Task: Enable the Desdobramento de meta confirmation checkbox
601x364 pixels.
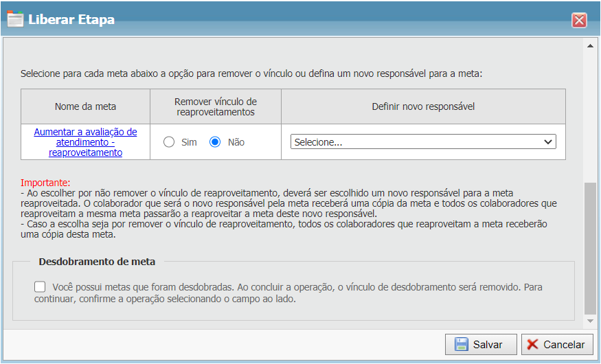Action: (41, 287)
